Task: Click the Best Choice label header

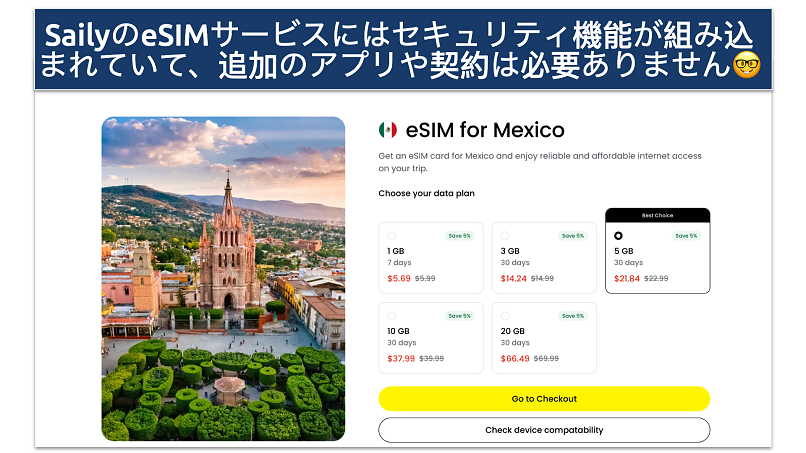Action: 657,215
